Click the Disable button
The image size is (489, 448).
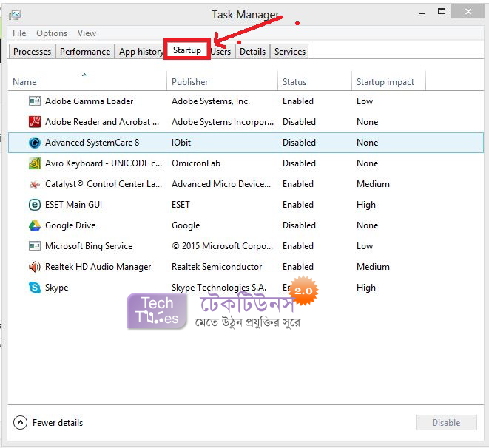click(446, 422)
